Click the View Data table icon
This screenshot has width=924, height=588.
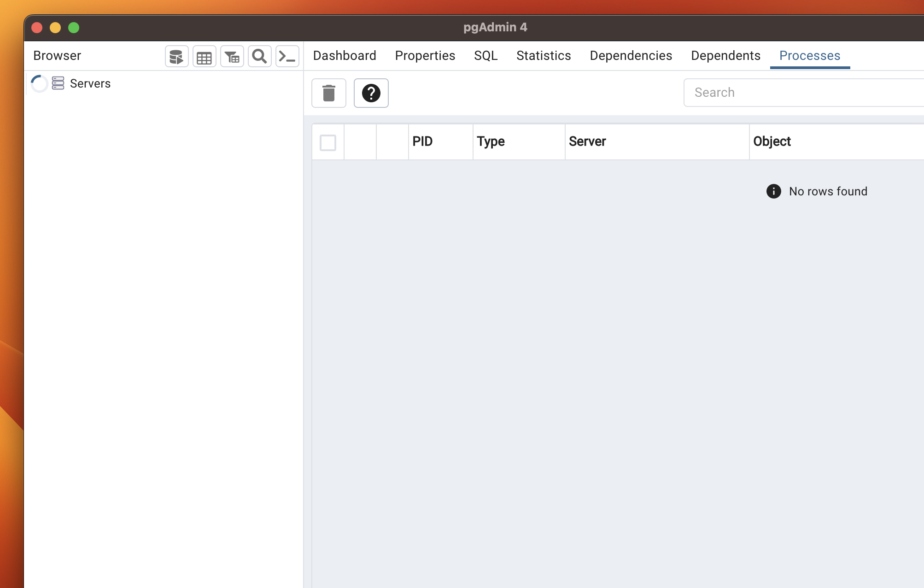[204, 57]
